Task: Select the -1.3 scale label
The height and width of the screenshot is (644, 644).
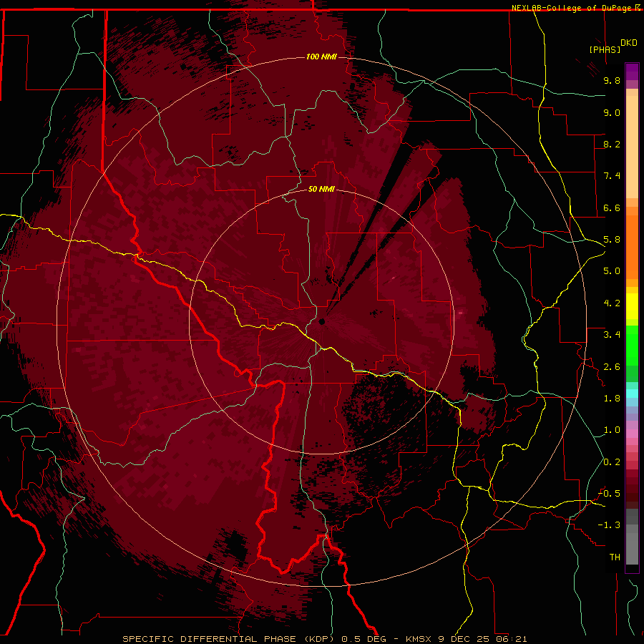Action: pos(609,525)
